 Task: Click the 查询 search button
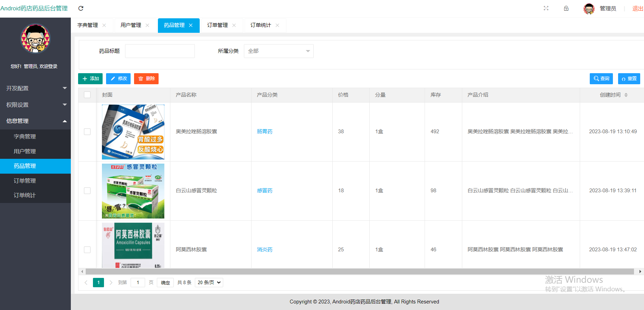601,79
